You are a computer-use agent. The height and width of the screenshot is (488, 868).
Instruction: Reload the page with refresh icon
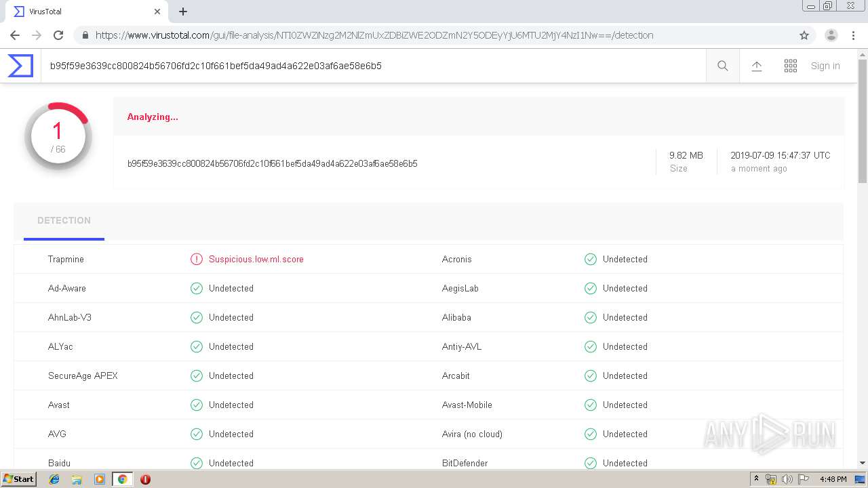point(58,35)
